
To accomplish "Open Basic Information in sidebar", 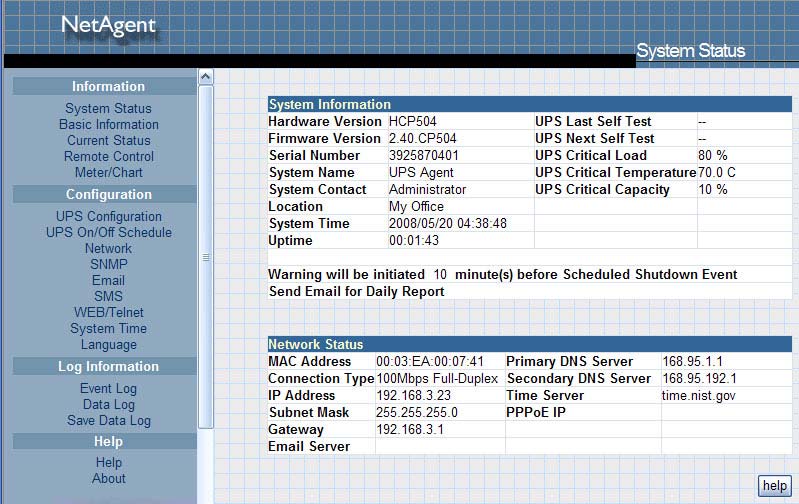I will pos(109,124).
